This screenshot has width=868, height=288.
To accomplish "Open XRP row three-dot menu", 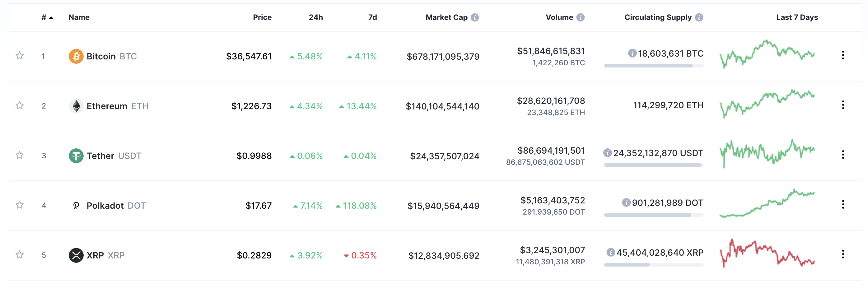I will 843,254.
